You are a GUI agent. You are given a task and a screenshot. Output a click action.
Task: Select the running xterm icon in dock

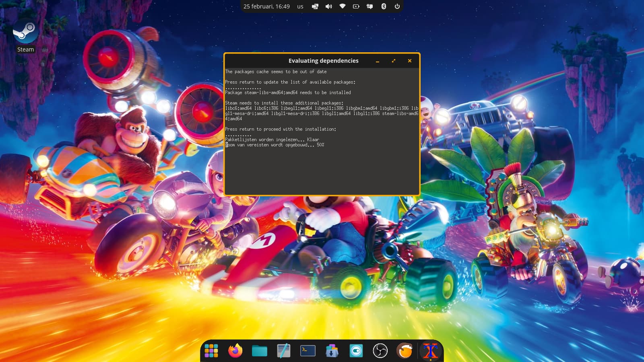[x=430, y=351]
